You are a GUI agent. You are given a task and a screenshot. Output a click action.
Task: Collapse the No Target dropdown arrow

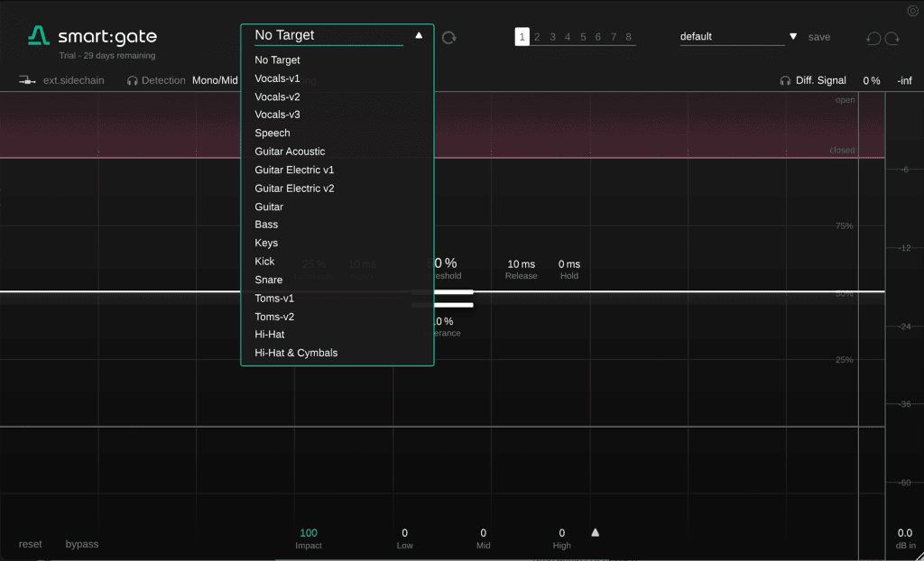click(x=419, y=36)
